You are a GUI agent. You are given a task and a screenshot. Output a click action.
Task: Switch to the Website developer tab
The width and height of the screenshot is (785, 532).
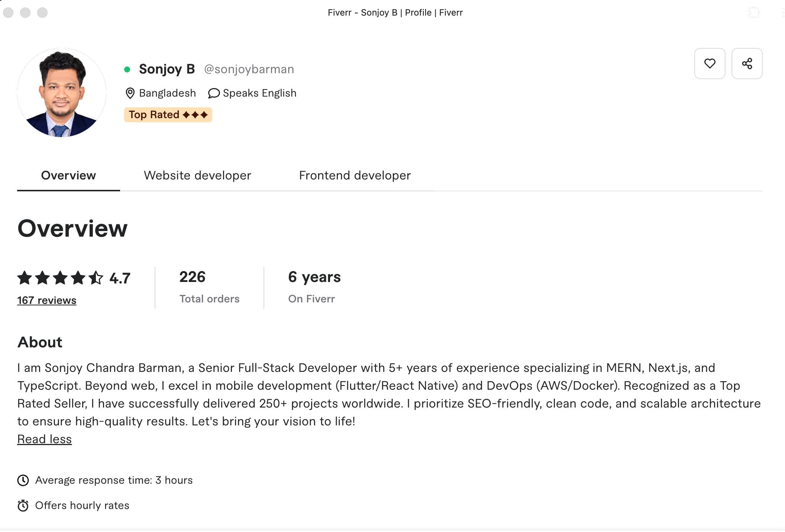tap(197, 175)
